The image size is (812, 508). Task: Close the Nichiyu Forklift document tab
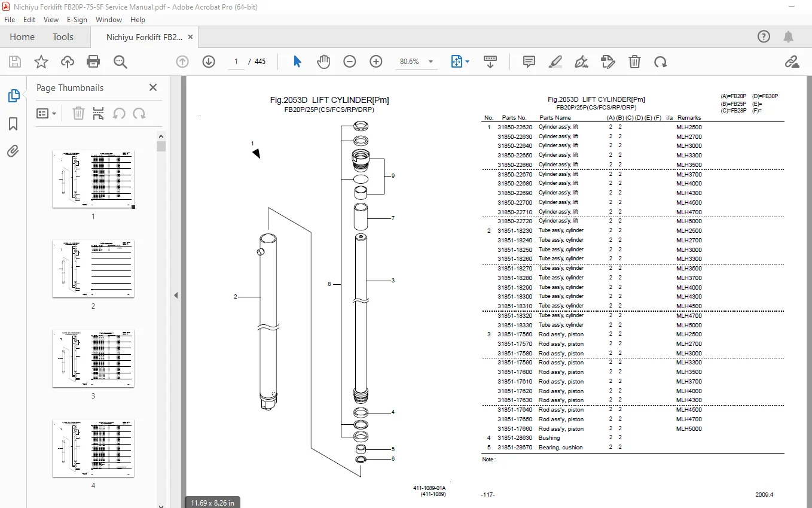[x=191, y=37]
